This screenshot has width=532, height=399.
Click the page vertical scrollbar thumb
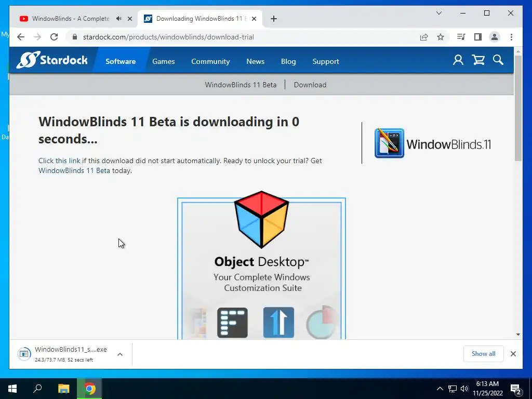[x=518, y=108]
